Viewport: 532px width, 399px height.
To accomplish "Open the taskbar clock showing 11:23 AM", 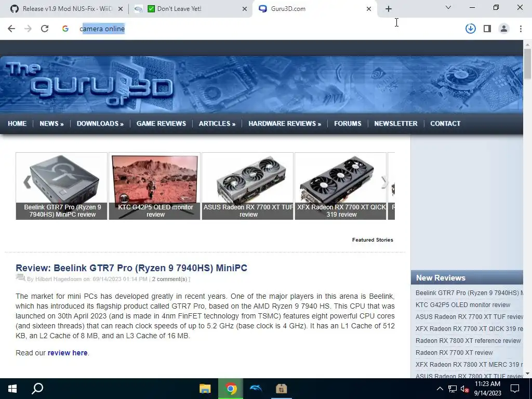I will pyautogui.click(x=487, y=389).
